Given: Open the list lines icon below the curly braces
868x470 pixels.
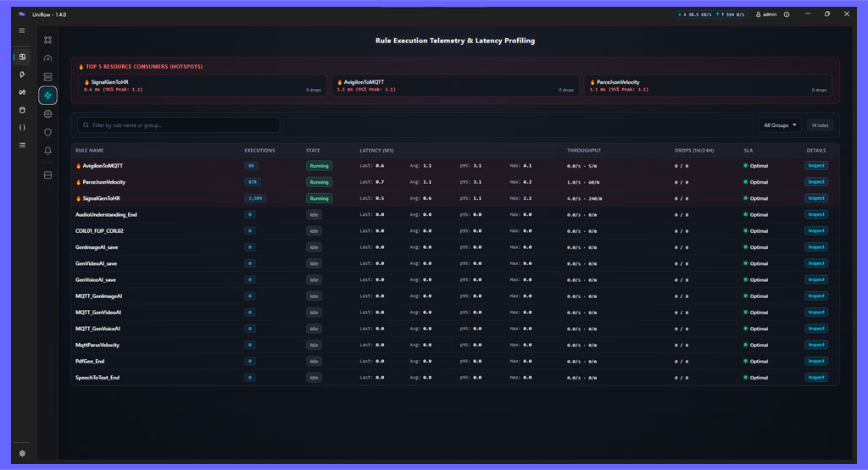Looking at the screenshot, I should point(22,146).
